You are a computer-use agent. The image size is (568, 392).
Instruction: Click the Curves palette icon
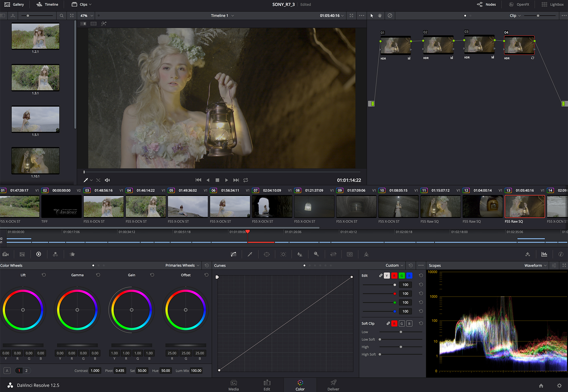(233, 254)
